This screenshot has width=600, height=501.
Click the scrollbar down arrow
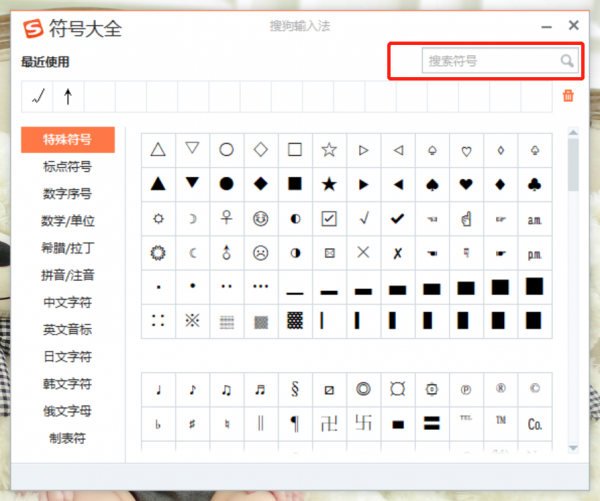[x=573, y=448]
